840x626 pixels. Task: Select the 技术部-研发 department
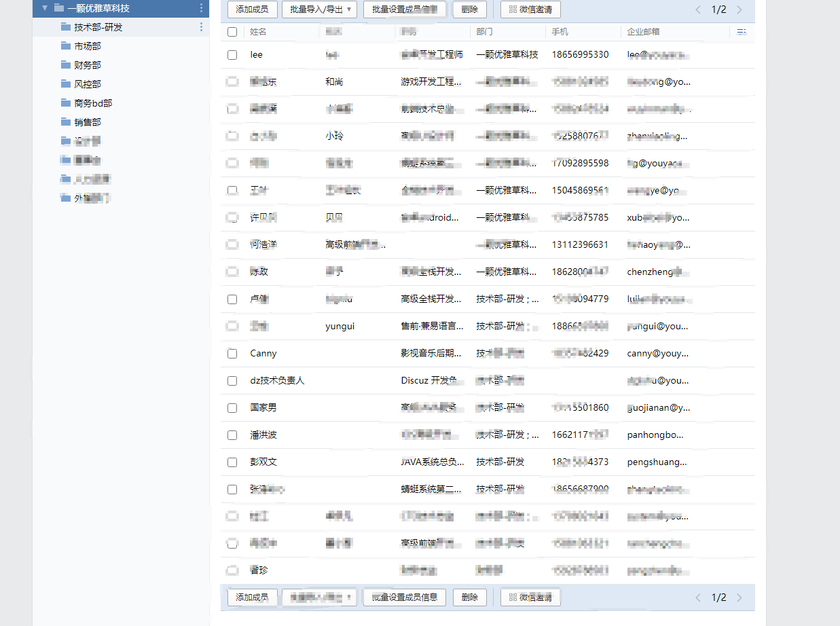[98, 27]
